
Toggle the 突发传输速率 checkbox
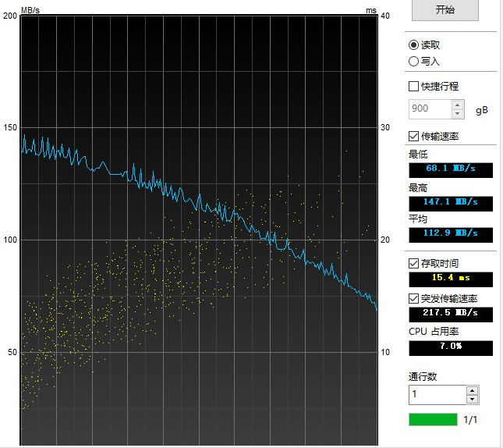coord(413,299)
